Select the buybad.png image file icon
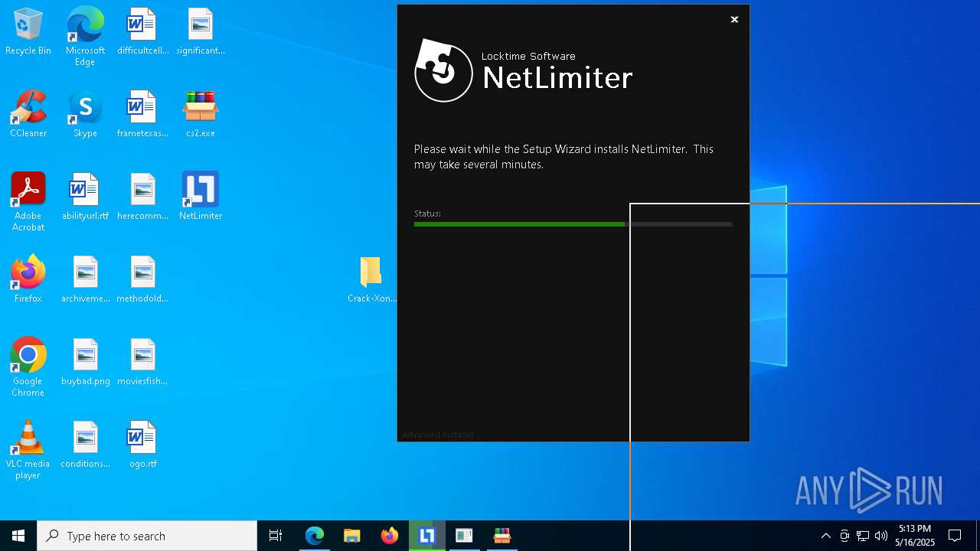The height and width of the screenshot is (551, 980). (85, 363)
